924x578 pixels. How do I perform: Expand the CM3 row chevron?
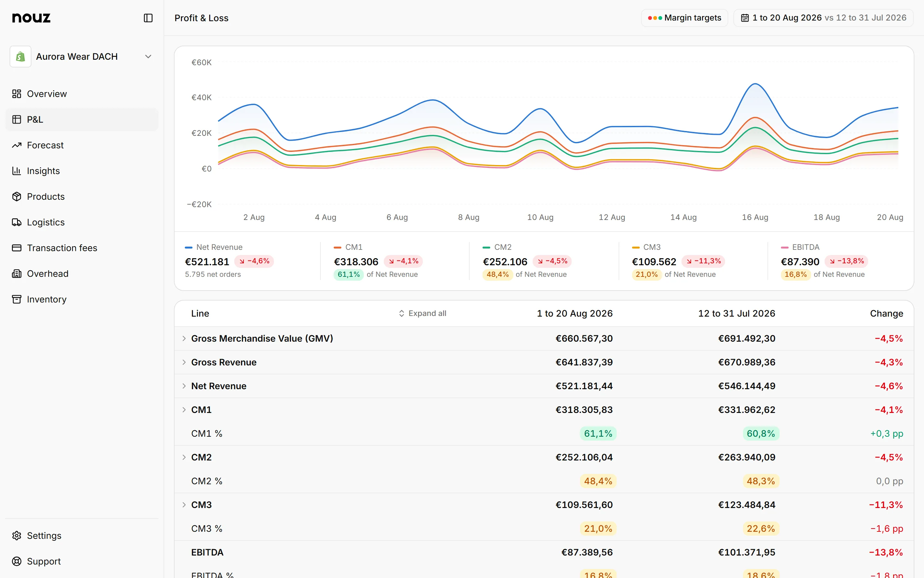(184, 504)
